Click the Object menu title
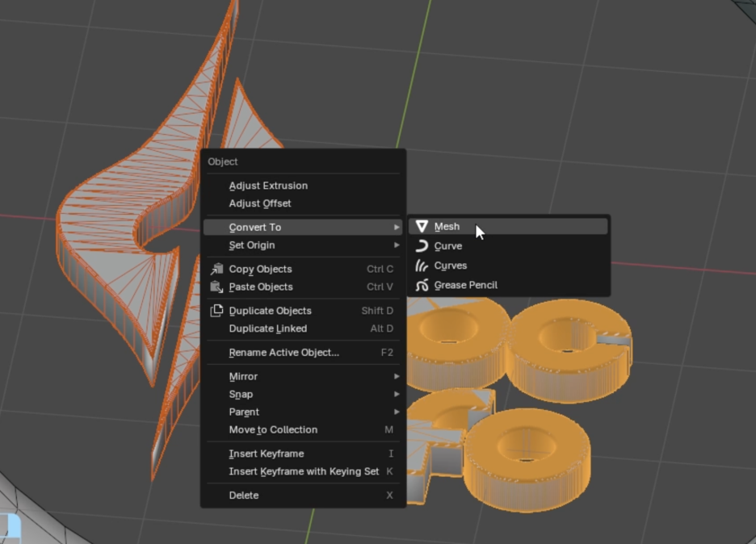 coord(223,161)
